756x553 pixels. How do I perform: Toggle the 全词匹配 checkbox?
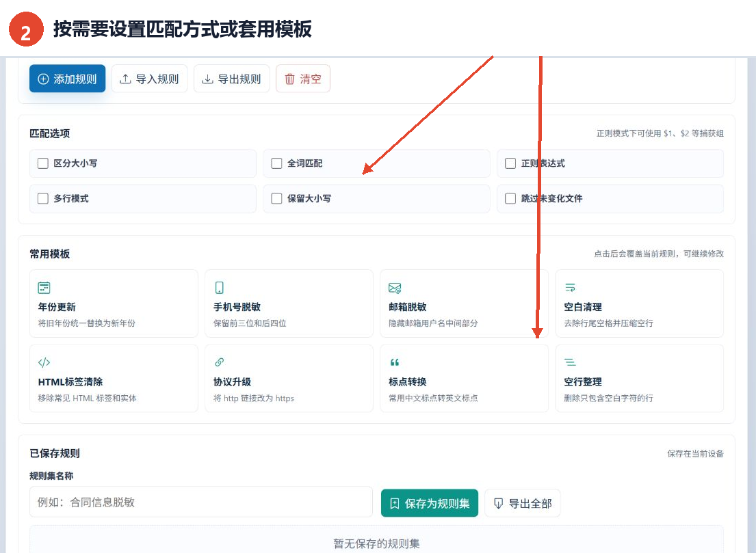click(x=277, y=163)
